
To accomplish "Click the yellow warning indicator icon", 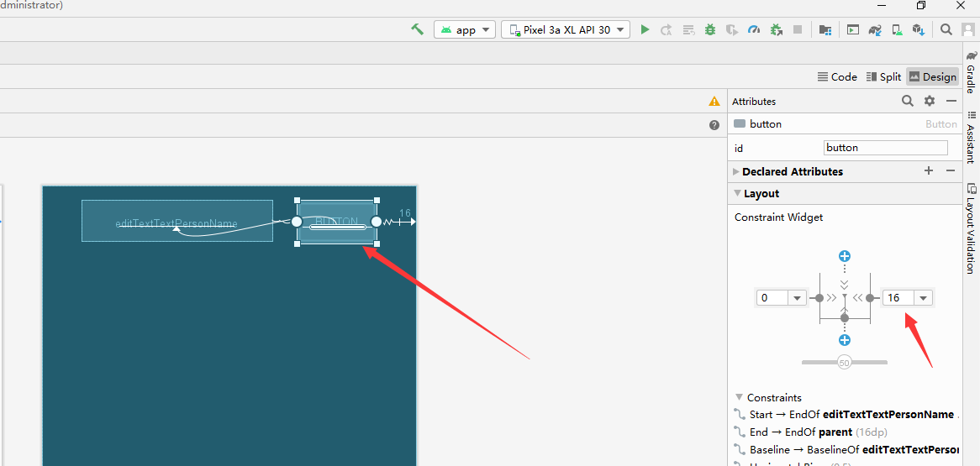I will 714,101.
